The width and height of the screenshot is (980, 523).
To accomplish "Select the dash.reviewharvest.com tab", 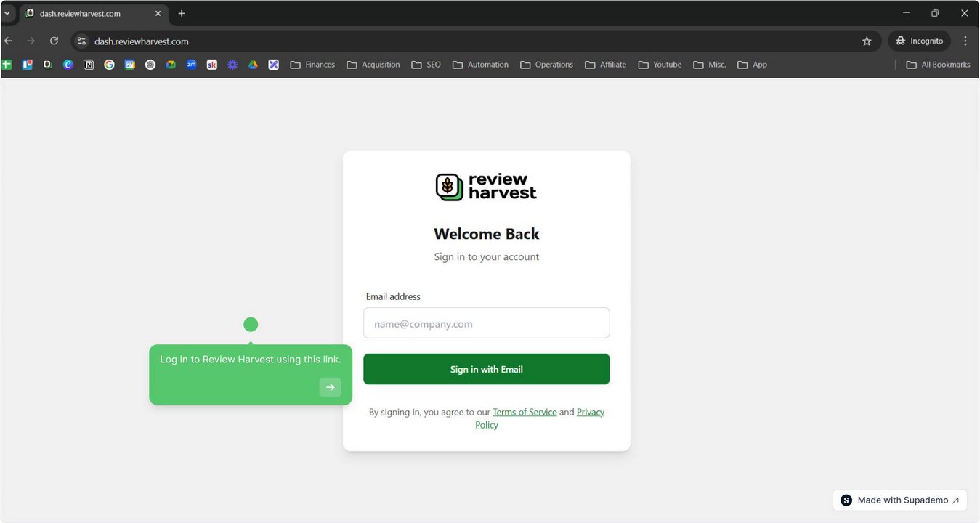I will (94, 13).
